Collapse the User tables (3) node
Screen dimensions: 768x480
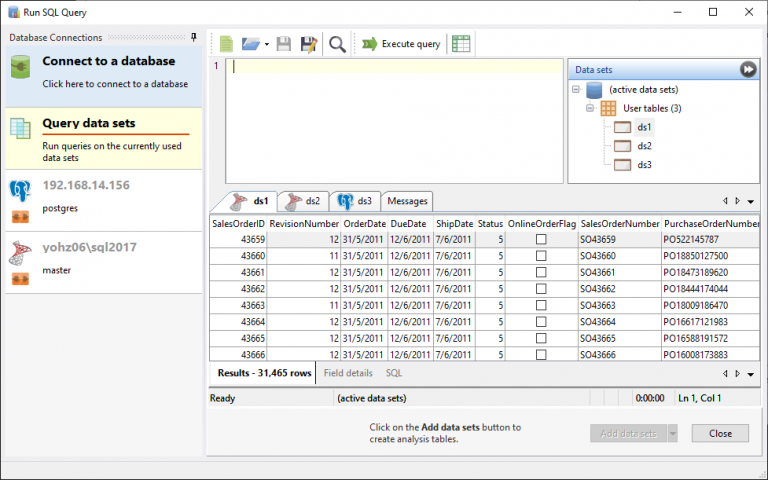[590, 108]
